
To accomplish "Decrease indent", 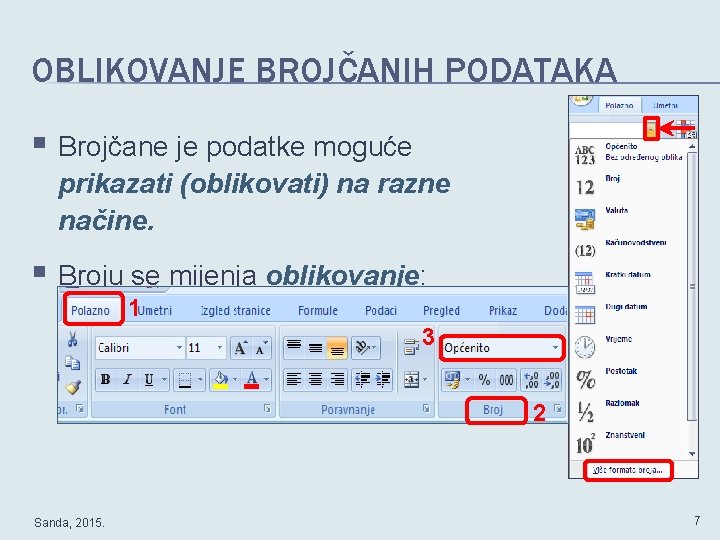I will point(362,380).
